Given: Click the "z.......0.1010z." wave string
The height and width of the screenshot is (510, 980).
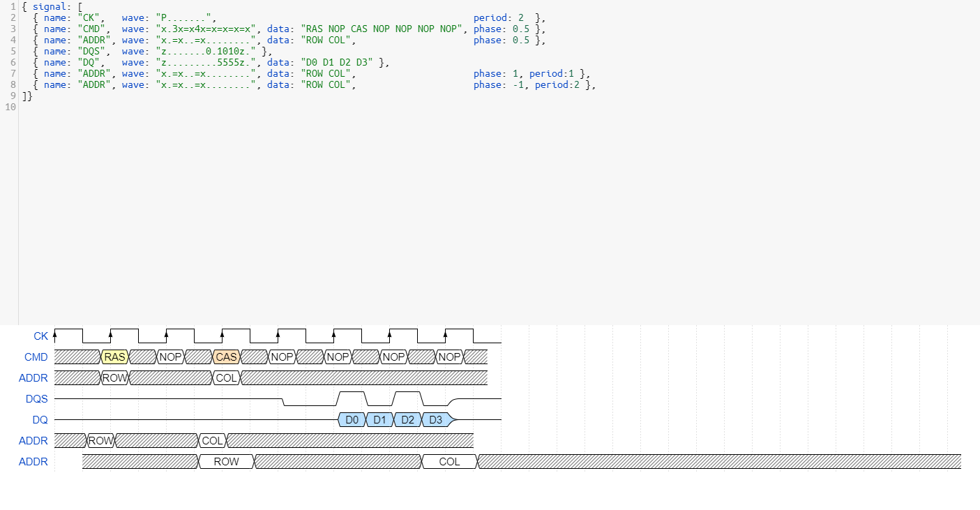Looking at the screenshot, I should click(206, 51).
